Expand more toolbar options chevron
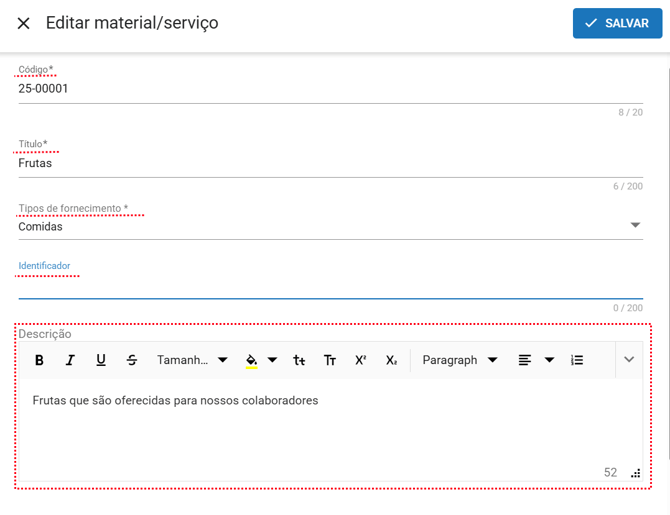Viewport: 670px width, 515px height. (x=629, y=360)
